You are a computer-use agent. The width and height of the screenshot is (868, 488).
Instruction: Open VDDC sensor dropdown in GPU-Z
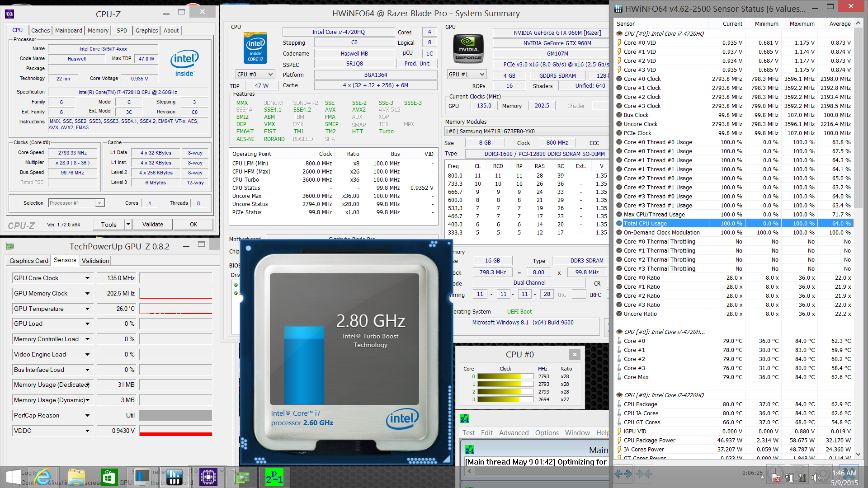click(87, 431)
